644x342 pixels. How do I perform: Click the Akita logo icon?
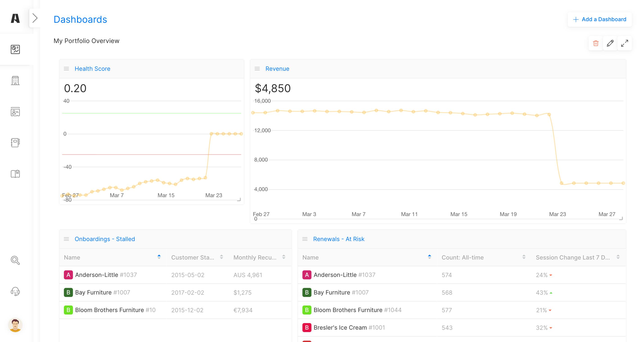[15, 18]
